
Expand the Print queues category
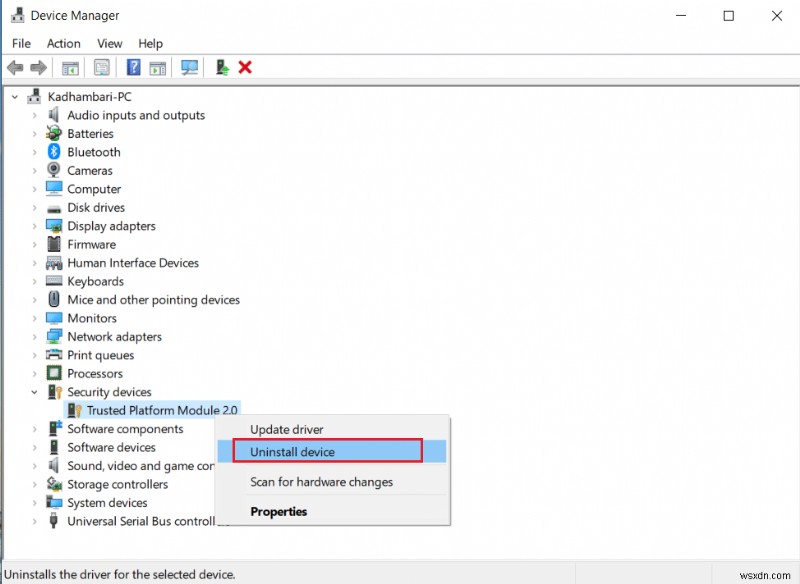tap(34, 355)
